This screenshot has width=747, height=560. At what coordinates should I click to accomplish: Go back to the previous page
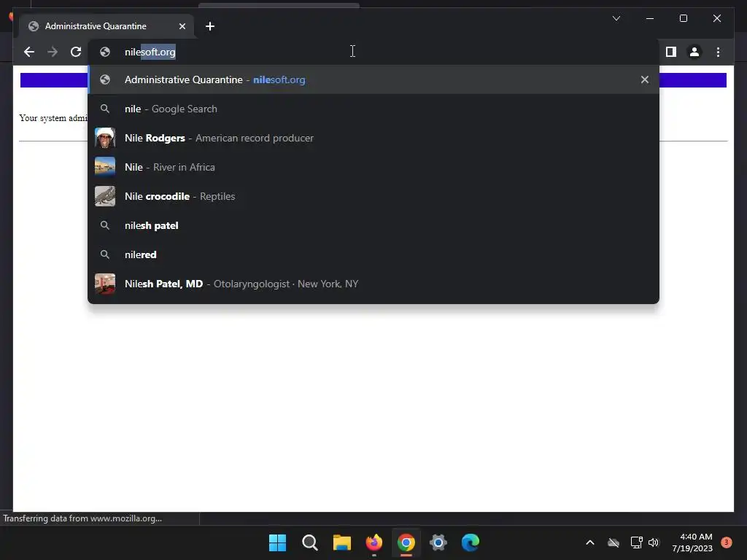(x=29, y=52)
